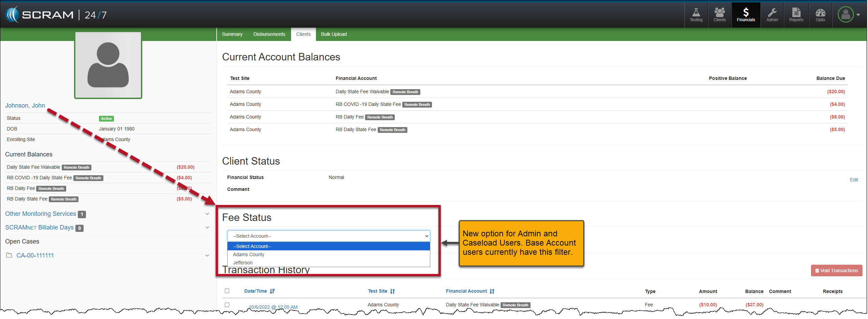868x319 pixels.
Task: Go to the Bulk Upload tab
Action: pos(333,34)
